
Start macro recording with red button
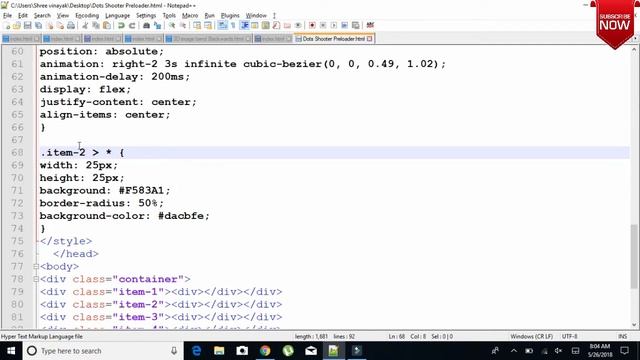pos(312,26)
